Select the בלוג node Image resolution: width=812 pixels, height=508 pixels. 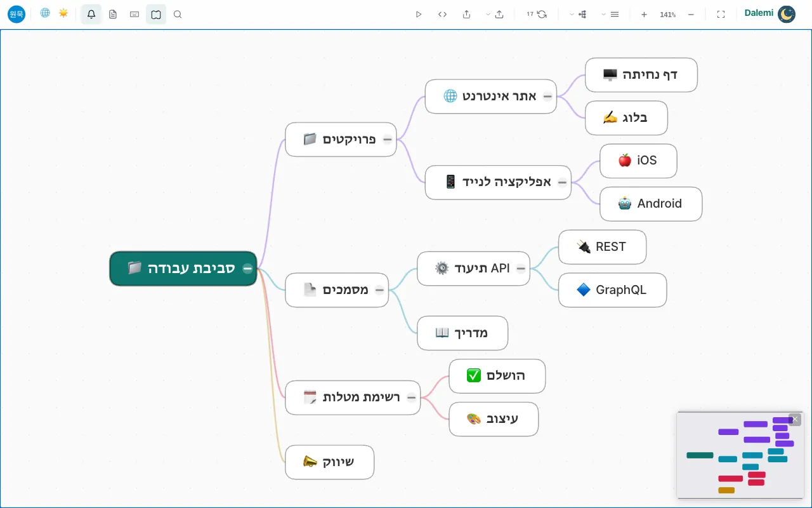pos(626,118)
